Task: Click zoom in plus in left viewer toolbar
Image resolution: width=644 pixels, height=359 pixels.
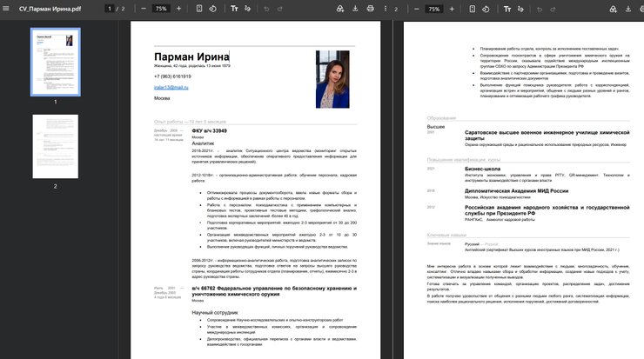Action: tap(178, 9)
